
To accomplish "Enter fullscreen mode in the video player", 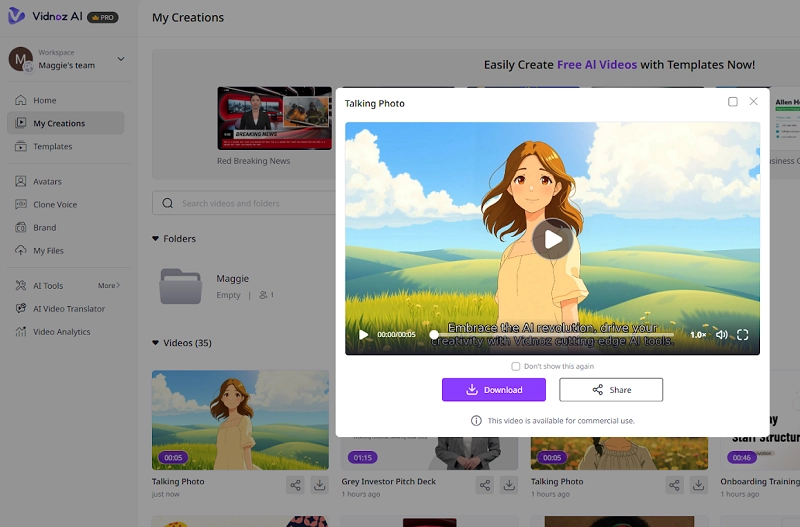I will (743, 335).
